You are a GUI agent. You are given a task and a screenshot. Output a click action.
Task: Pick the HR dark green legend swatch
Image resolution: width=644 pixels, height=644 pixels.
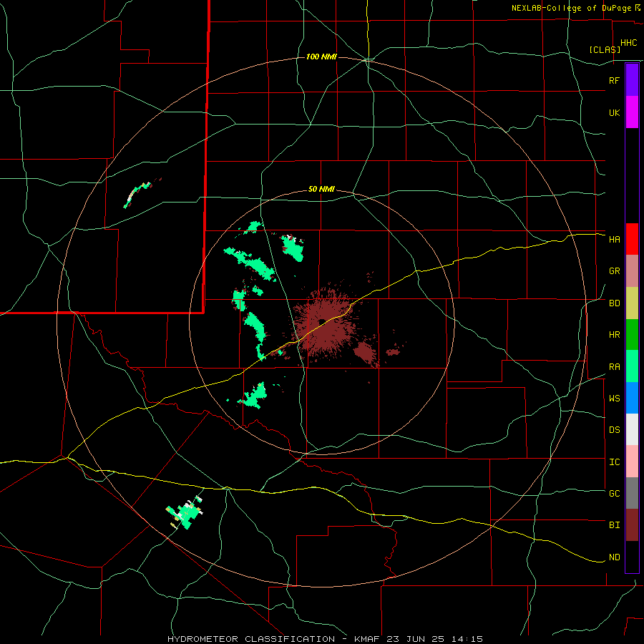(632, 335)
